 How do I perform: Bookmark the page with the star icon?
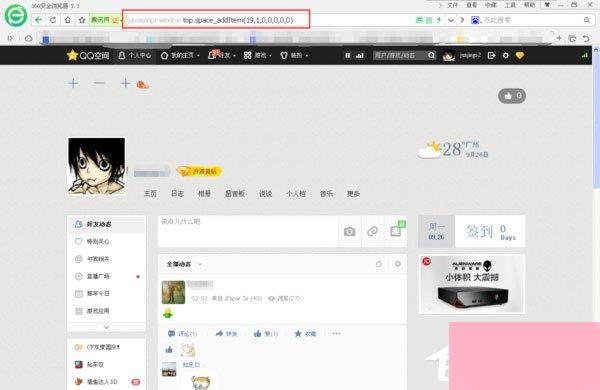pos(82,20)
